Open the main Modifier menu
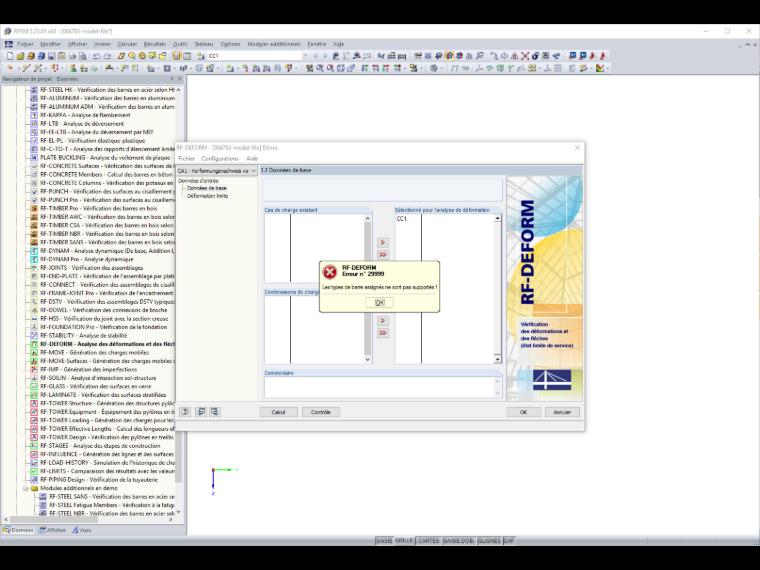This screenshot has width=760, height=570. click(50, 44)
